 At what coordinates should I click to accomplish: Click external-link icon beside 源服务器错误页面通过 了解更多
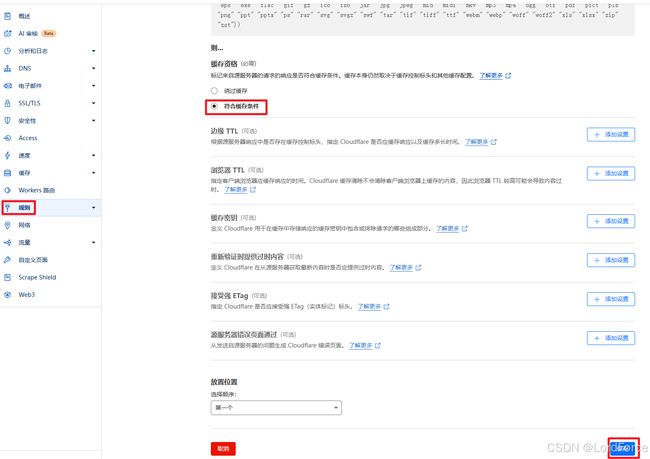tap(378, 345)
